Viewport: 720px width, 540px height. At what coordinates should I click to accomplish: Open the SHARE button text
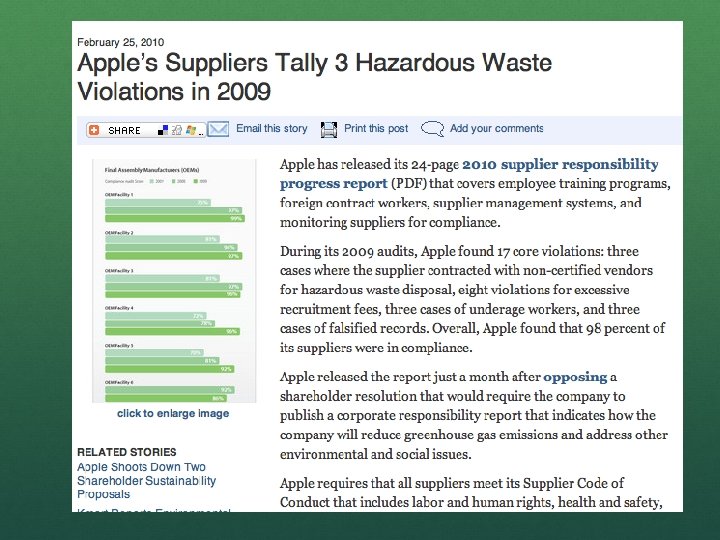click(x=124, y=130)
